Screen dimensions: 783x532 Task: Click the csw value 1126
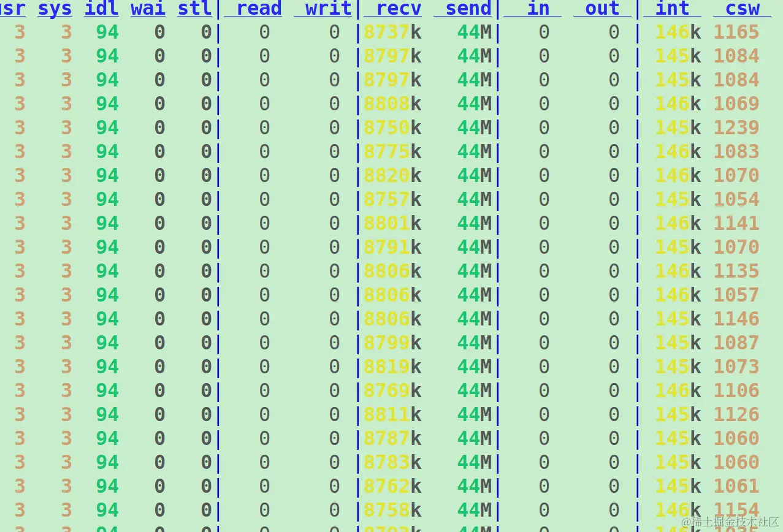pyautogui.click(x=736, y=414)
